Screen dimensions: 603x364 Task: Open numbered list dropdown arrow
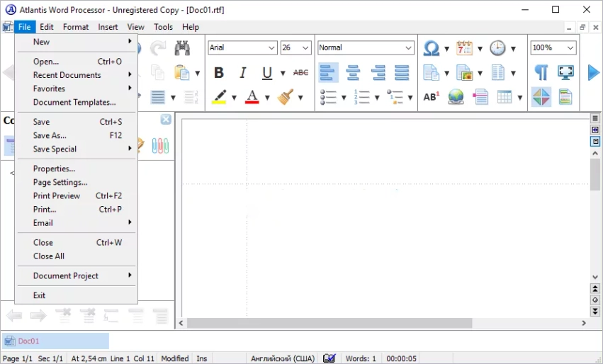[x=377, y=98]
